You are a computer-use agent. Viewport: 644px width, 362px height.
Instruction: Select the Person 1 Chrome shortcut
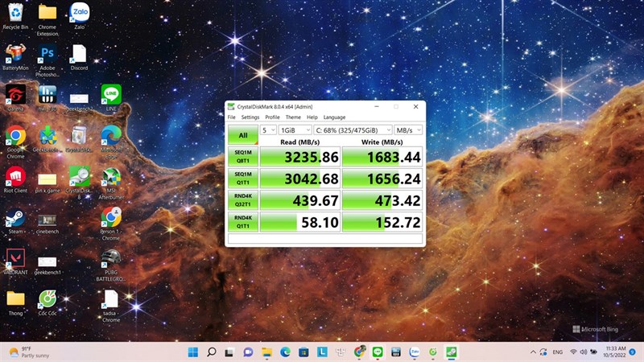(x=111, y=224)
